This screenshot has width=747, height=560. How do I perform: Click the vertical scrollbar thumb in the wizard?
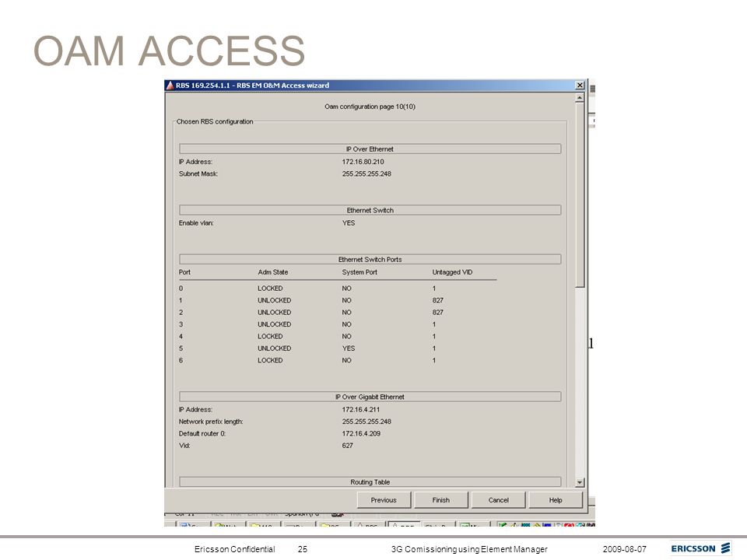(579, 194)
